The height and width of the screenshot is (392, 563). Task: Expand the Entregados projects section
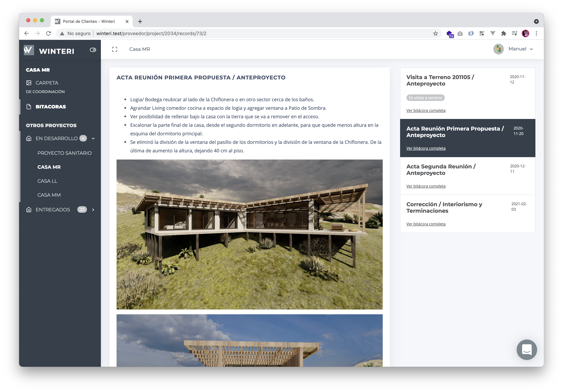coord(93,210)
